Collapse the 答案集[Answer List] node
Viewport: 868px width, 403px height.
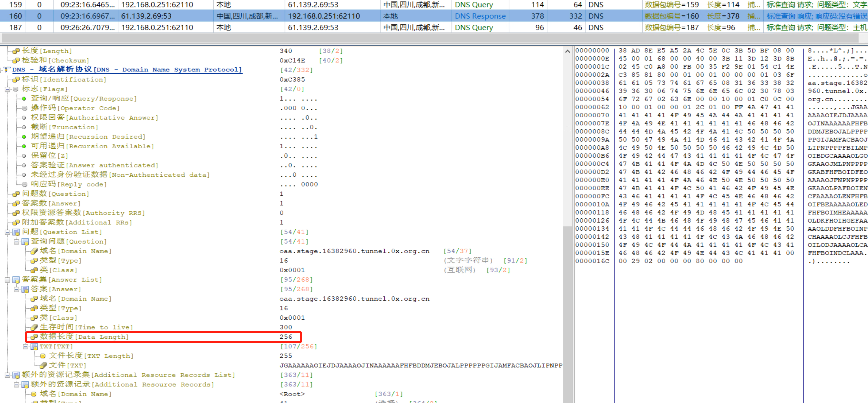[x=7, y=280]
